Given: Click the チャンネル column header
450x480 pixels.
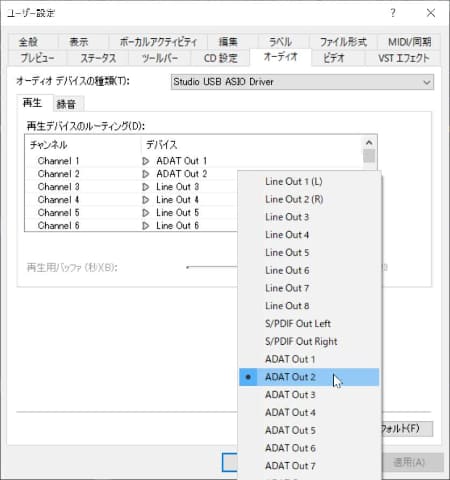Looking at the screenshot, I should tap(83, 145).
